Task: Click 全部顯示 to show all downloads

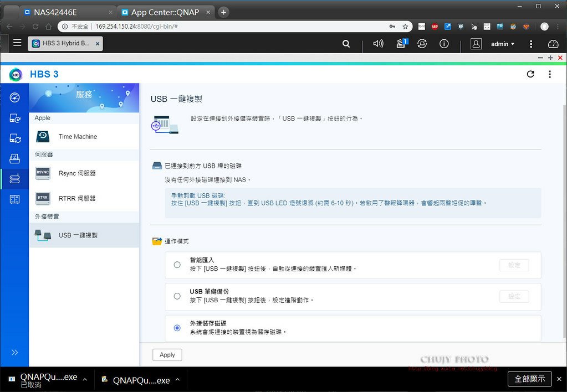Action: point(530,379)
